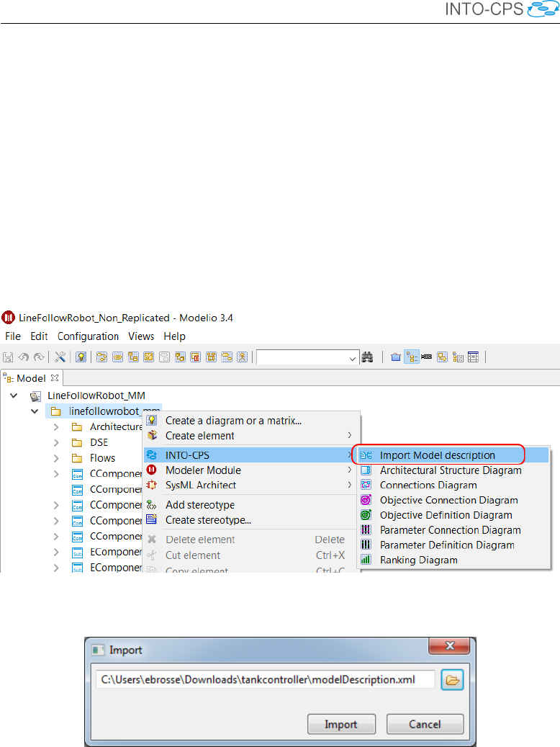560x747 pixels.
Task: Select the DSE folder in tree
Action: point(99,442)
